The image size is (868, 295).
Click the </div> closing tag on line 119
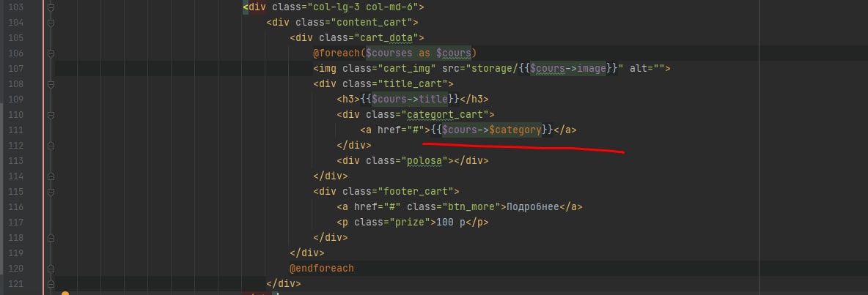click(x=306, y=253)
